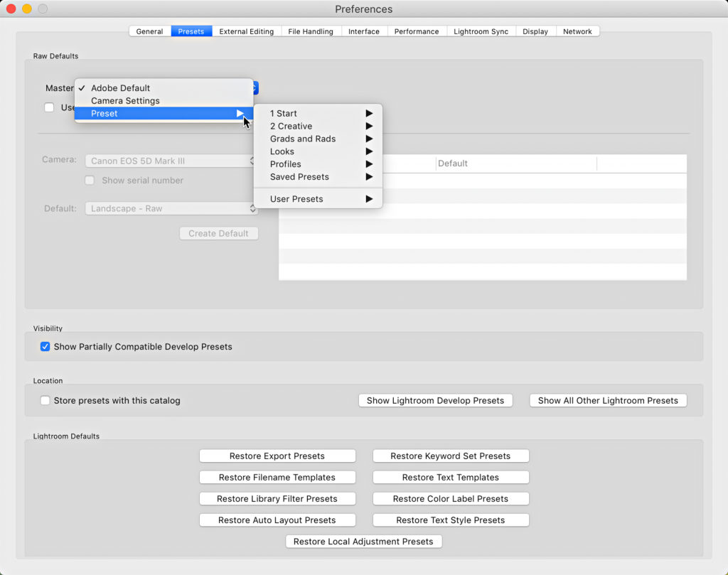Open the External Editing tab

[247, 31]
